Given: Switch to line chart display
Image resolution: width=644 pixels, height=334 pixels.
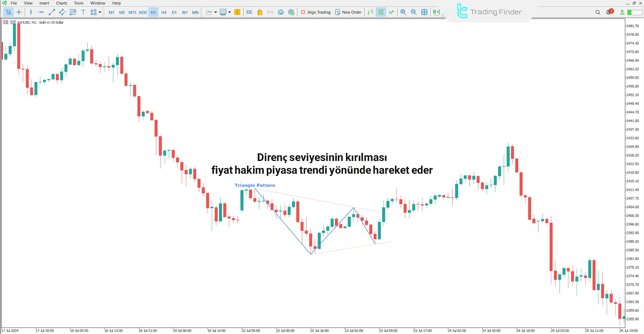Looking at the screenshot, I should point(391,12).
